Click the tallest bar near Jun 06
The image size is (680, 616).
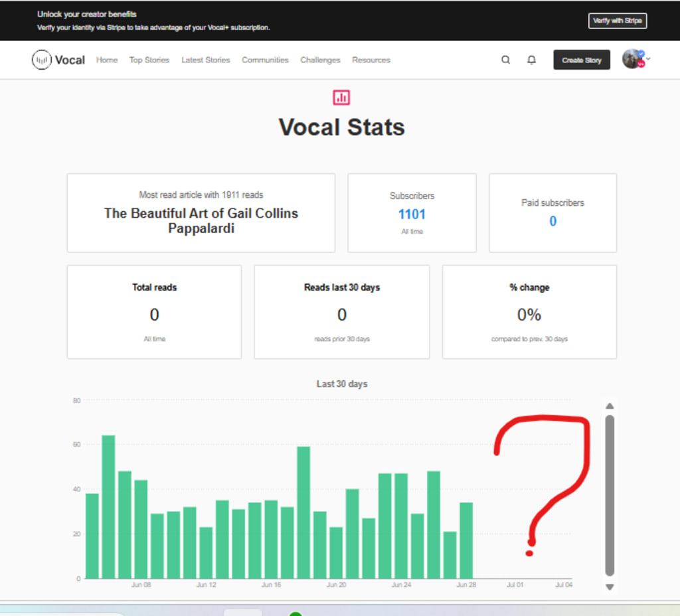pos(108,506)
